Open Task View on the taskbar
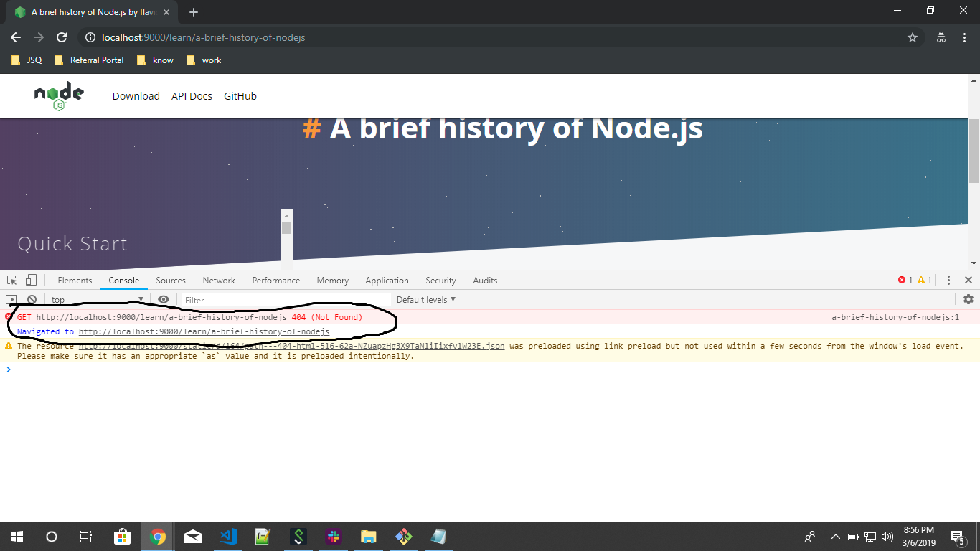980x551 pixels. (86, 537)
